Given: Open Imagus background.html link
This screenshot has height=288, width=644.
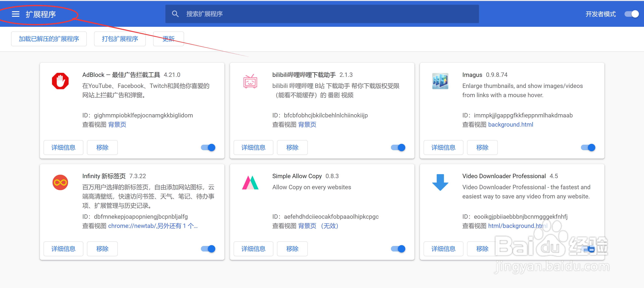Looking at the screenshot, I should [x=511, y=125].
